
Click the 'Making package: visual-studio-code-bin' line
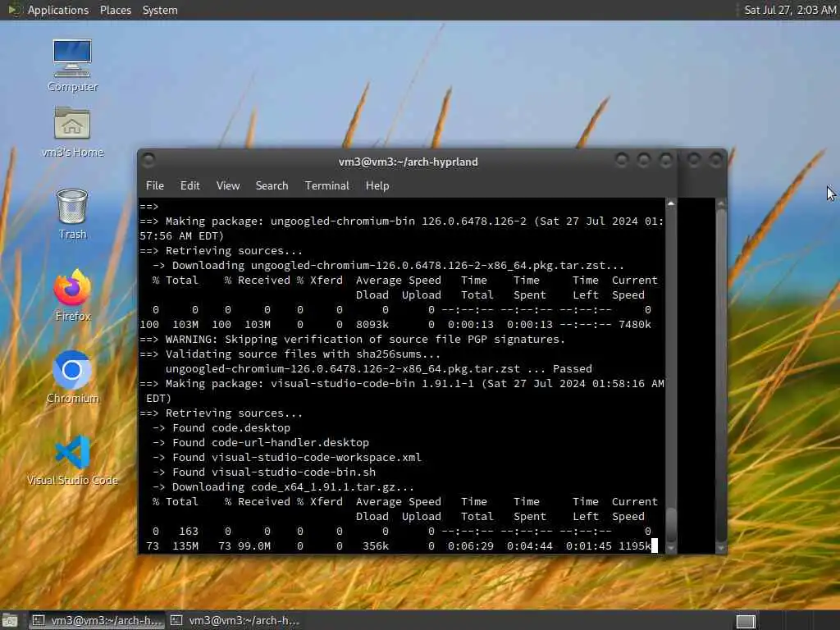(x=402, y=390)
